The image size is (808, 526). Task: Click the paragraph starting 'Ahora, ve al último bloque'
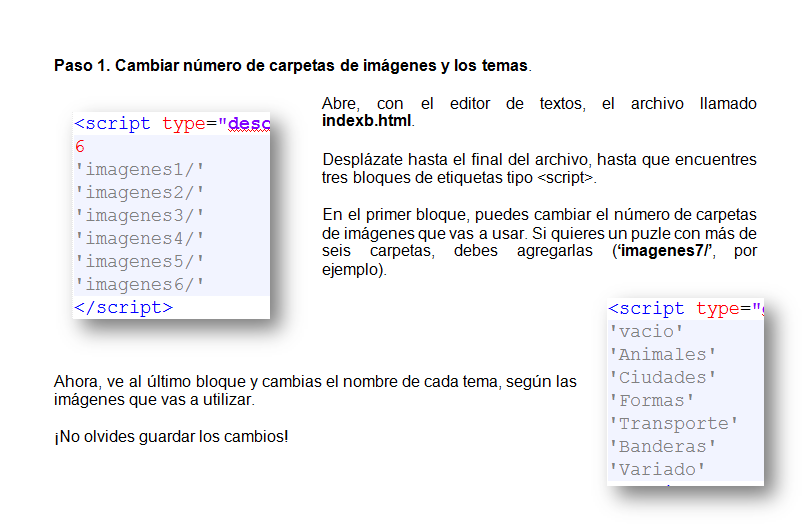(x=315, y=391)
